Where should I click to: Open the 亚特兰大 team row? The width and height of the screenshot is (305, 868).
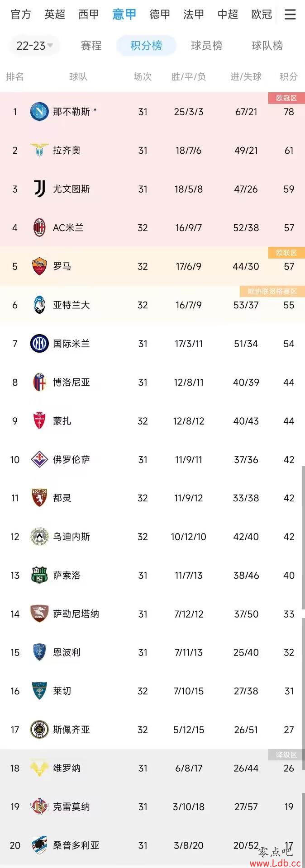point(152,305)
